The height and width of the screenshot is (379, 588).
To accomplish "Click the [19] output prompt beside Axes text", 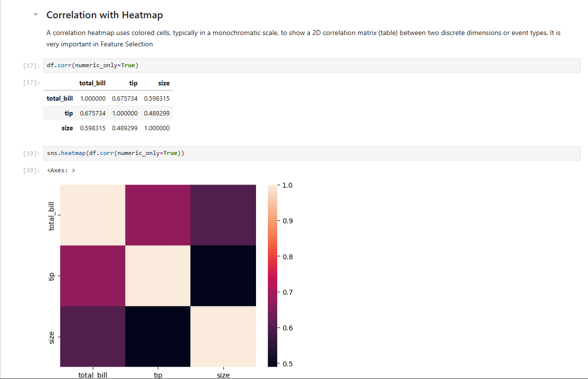I will 32,170.
